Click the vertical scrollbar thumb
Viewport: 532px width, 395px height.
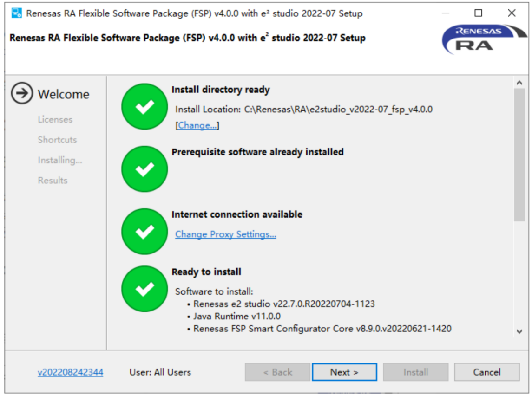(x=519, y=155)
